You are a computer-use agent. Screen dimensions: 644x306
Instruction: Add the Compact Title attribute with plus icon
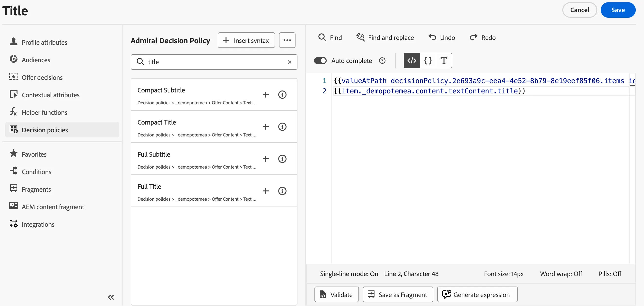click(266, 126)
